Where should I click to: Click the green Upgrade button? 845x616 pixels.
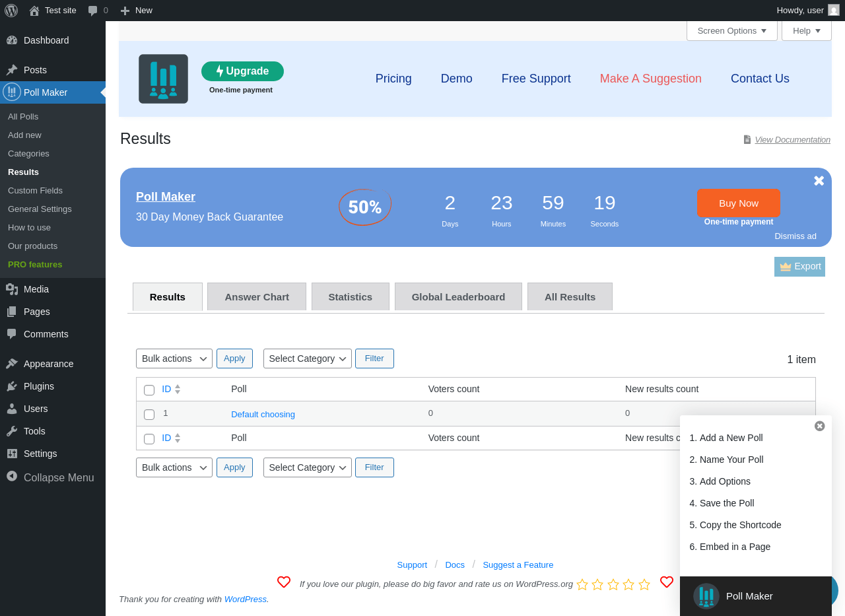point(242,71)
